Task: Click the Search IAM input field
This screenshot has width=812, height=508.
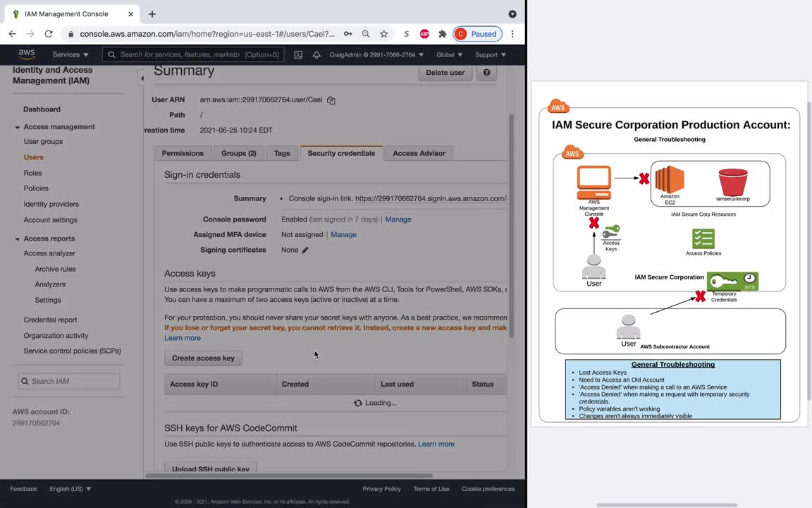Action: click(x=69, y=381)
